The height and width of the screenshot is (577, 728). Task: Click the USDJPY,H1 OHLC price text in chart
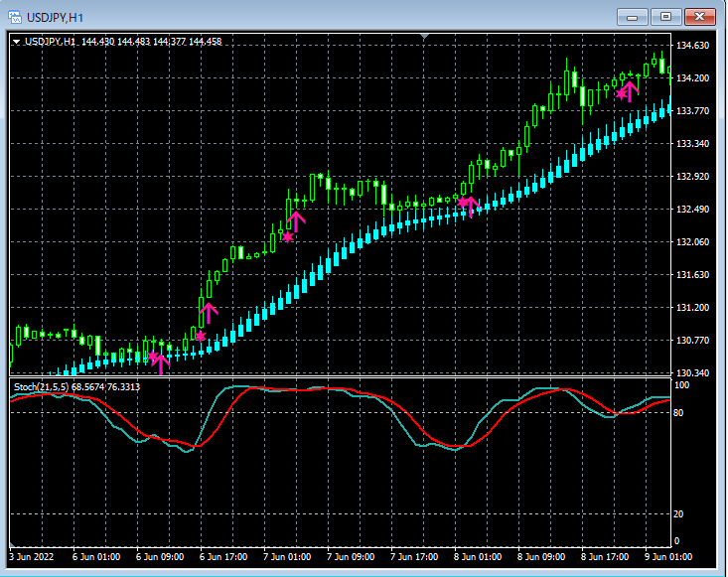click(150, 42)
